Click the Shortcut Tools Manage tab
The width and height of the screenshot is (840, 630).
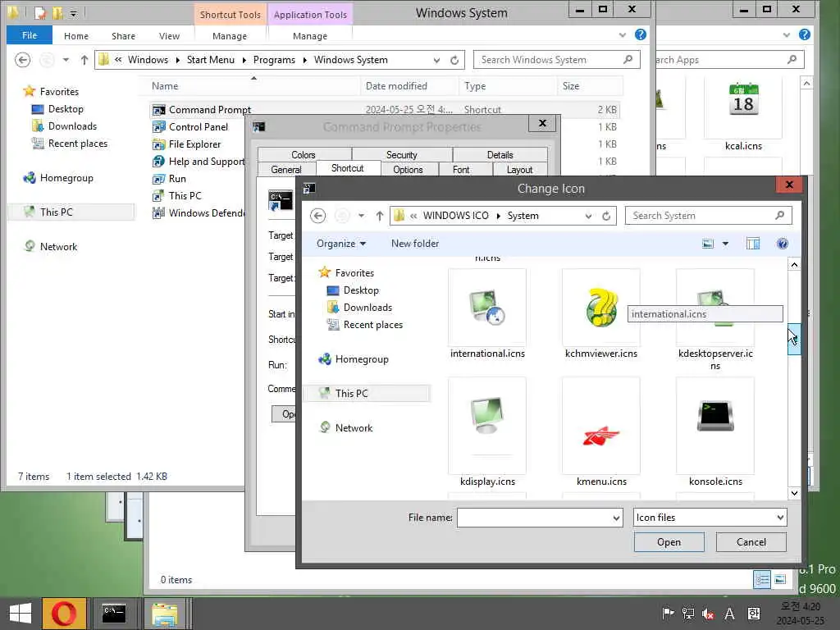coord(230,36)
